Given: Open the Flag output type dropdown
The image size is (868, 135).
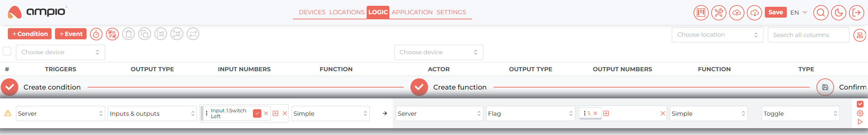Looking at the screenshot, I should [531, 113].
